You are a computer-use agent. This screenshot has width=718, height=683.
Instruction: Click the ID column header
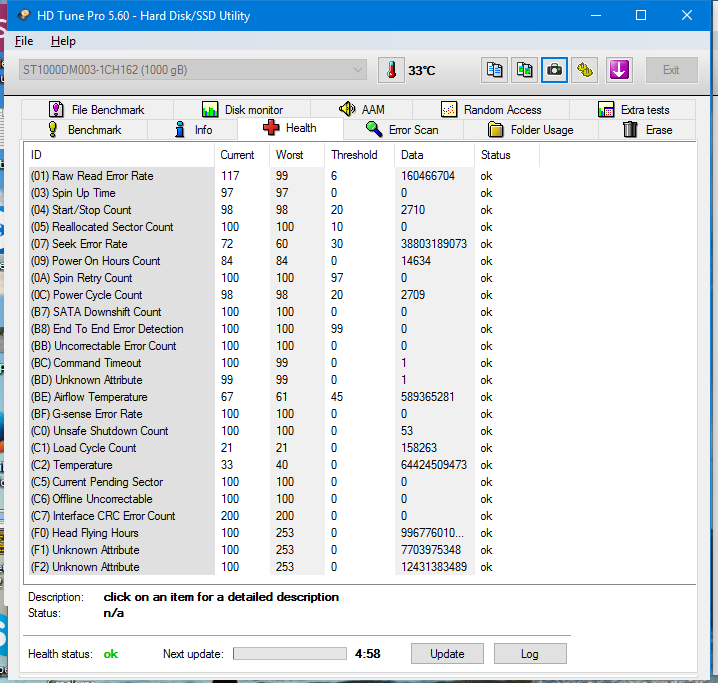coord(119,155)
